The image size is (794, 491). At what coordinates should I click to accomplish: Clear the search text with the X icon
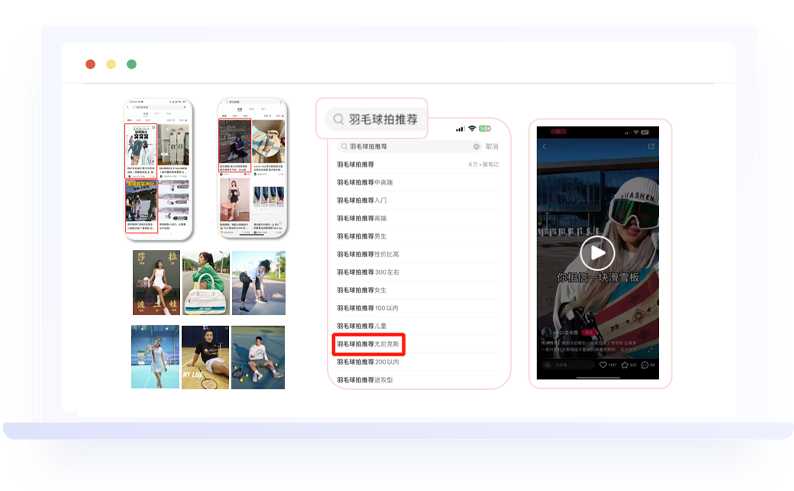point(476,146)
